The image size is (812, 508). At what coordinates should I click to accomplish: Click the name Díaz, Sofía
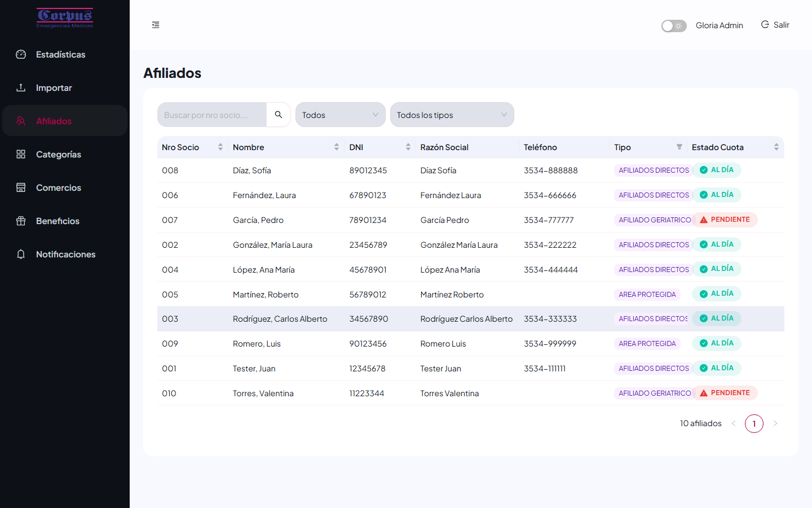(252, 170)
